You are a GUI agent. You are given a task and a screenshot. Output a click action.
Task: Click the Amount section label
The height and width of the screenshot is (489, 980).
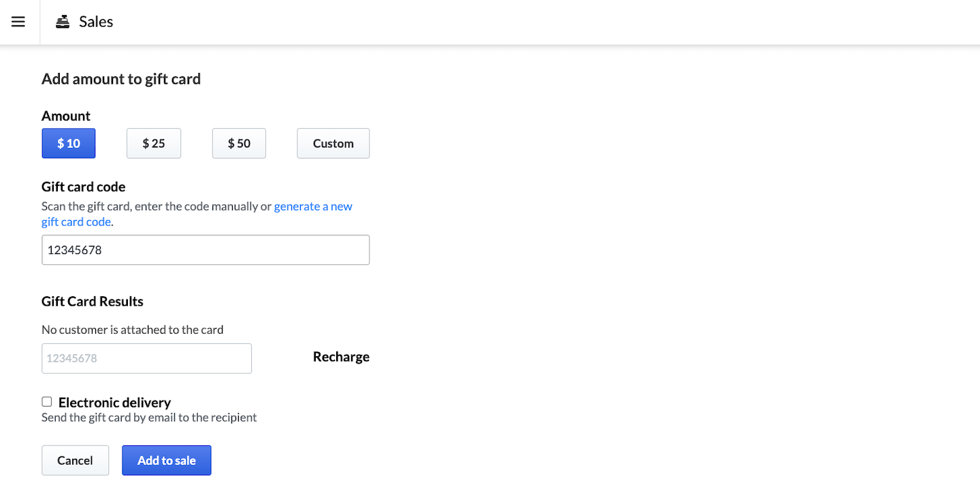[65, 116]
